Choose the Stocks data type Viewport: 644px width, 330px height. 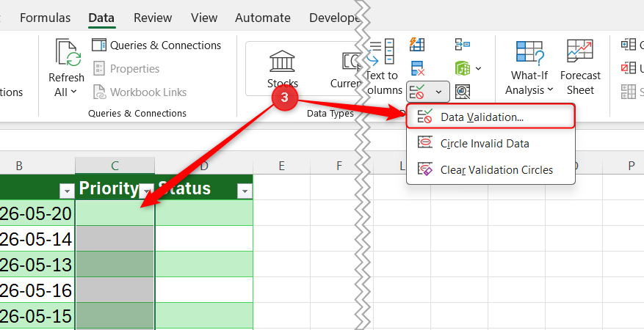pos(282,68)
